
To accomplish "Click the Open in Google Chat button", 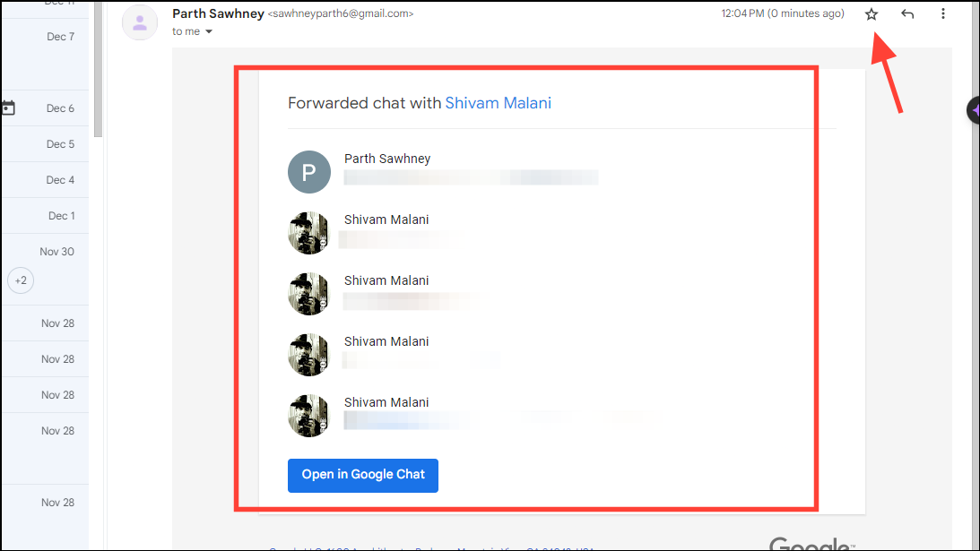I will pyautogui.click(x=362, y=476).
